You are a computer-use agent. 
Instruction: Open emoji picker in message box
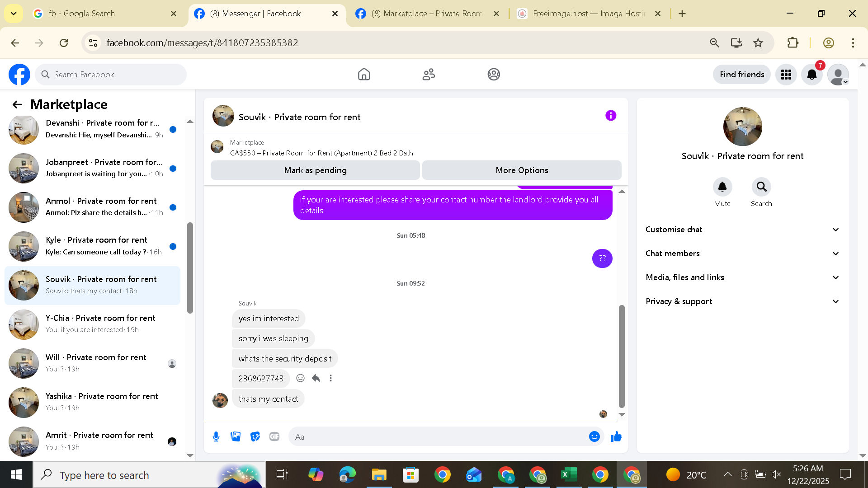[594, 436]
